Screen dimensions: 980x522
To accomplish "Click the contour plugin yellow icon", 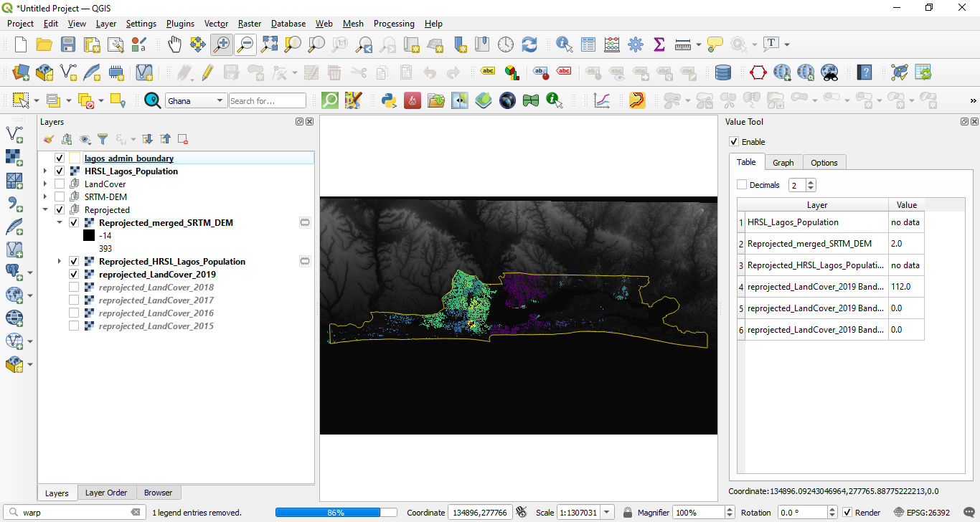I will pos(637,100).
